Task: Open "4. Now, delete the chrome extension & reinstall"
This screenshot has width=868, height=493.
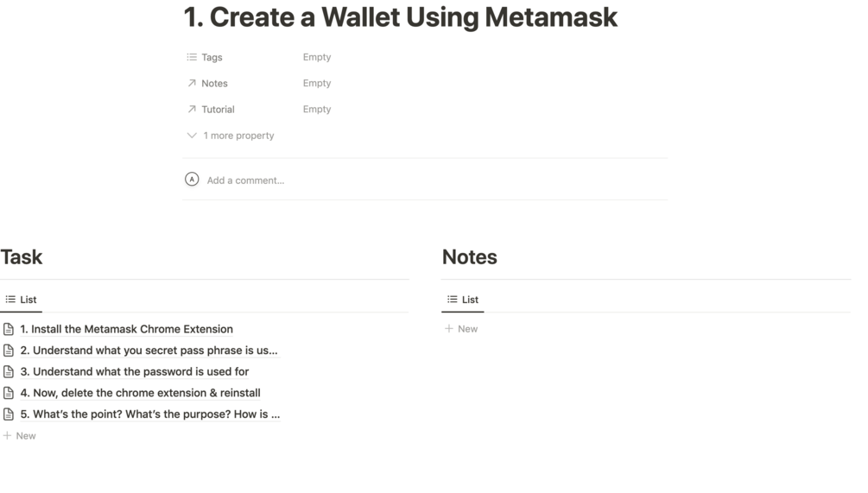Action: pos(140,393)
